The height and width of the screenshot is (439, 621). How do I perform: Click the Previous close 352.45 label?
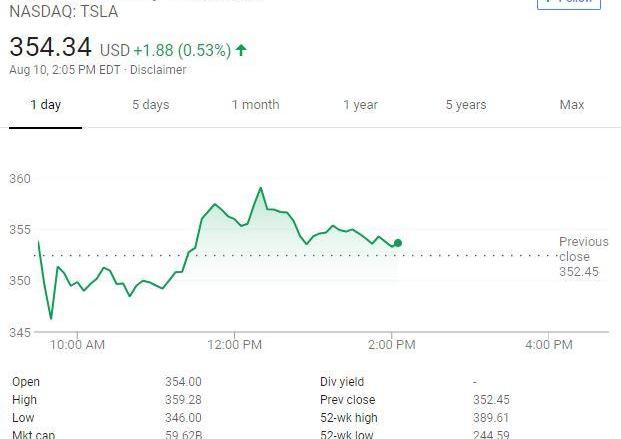point(583,256)
